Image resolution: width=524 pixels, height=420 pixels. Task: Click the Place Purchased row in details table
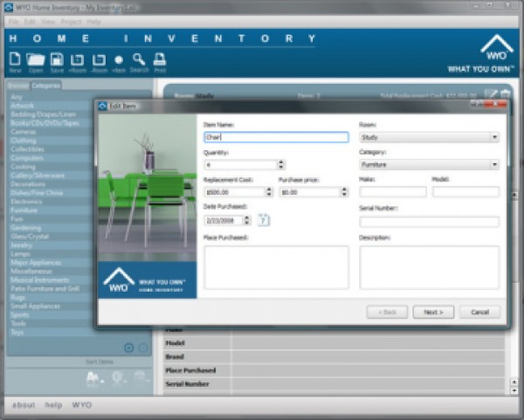tap(334, 370)
